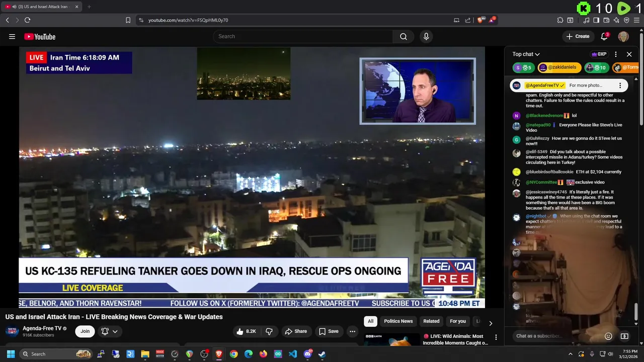Open VS Code from the taskbar
The width and height of the screenshot is (644, 362).
(293, 354)
